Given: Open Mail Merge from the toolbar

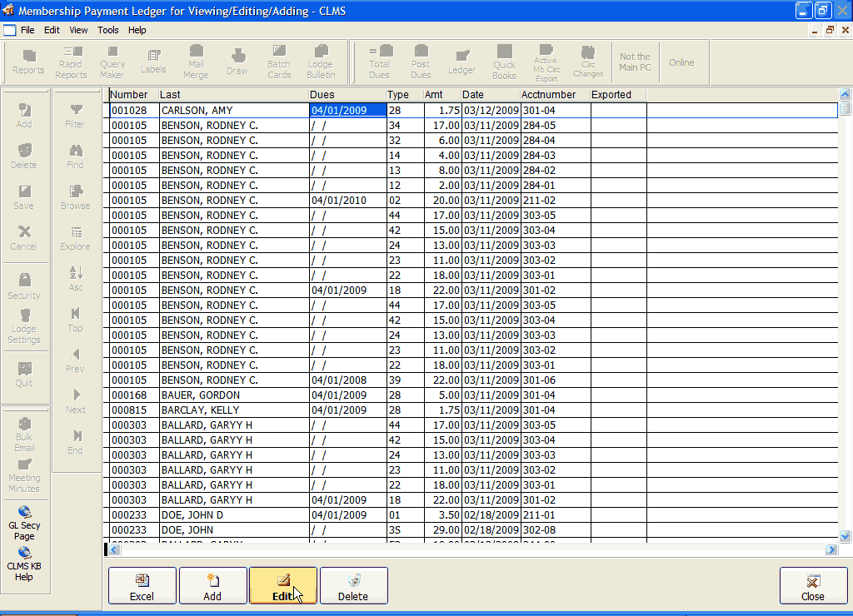Looking at the screenshot, I should click(196, 62).
